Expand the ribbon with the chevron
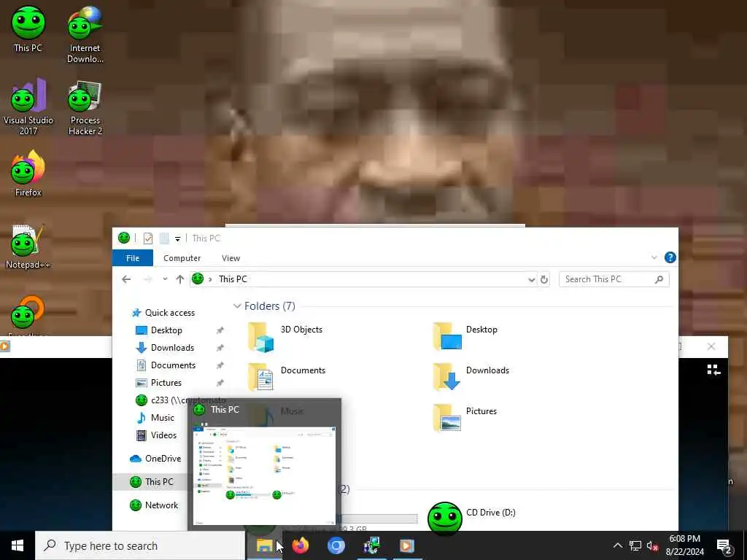This screenshot has width=747, height=560. [x=654, y=257]
